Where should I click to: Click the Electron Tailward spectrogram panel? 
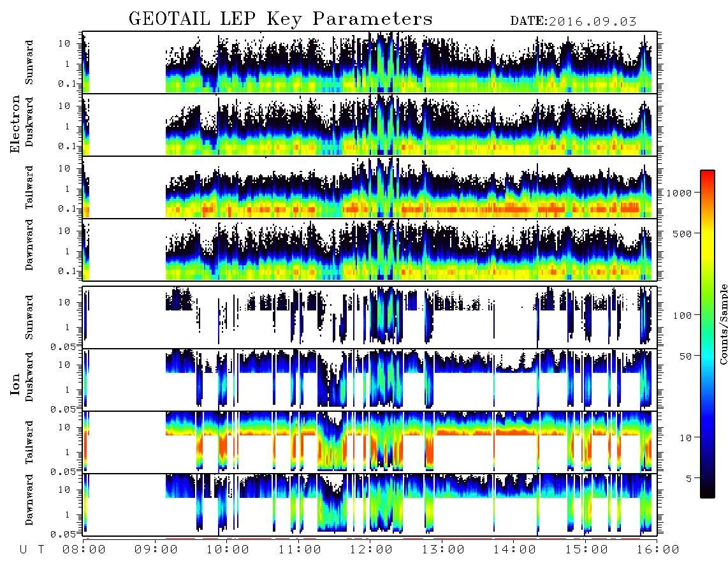(370, 187)
